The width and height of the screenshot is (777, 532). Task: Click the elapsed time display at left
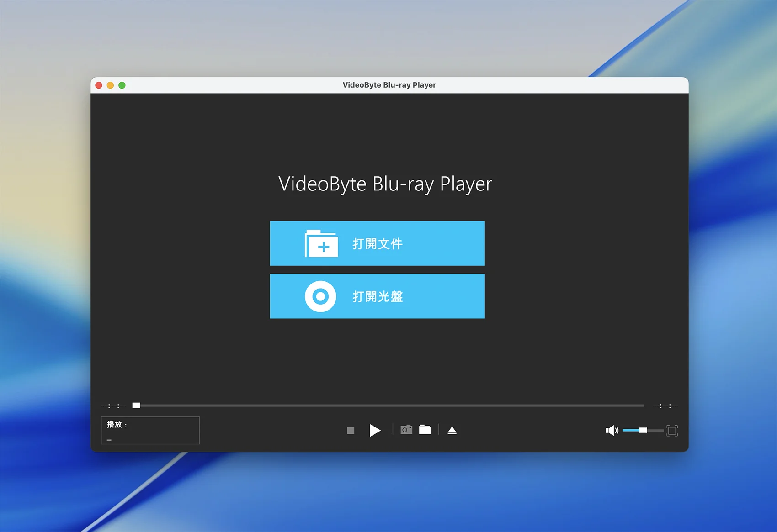pos(114,406)
